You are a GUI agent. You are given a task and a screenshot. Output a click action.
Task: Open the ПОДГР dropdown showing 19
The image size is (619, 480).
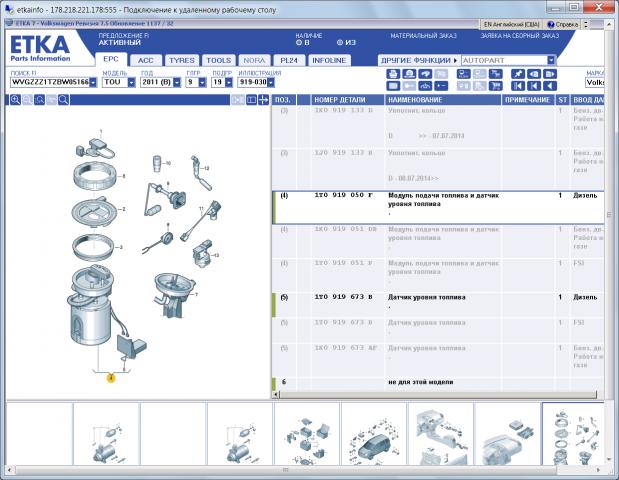pos(229,82)
